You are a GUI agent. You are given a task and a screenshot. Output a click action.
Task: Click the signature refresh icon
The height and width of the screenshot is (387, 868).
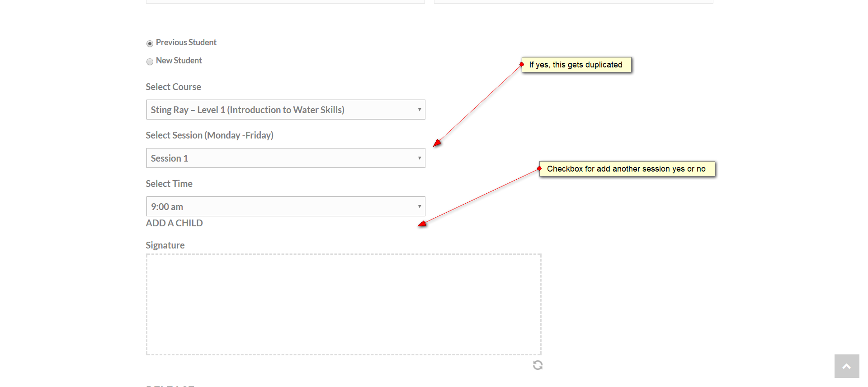(538, 365)
